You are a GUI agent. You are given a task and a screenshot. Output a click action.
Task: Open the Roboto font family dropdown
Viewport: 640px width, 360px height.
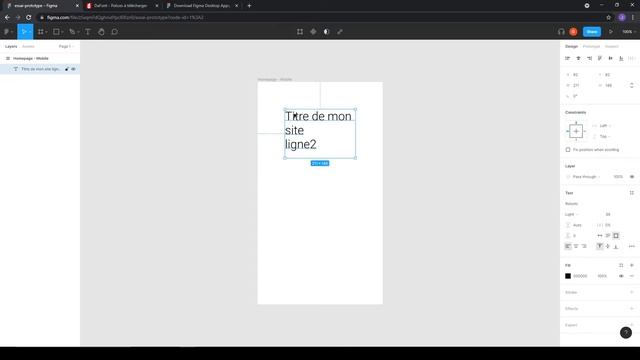571,204
